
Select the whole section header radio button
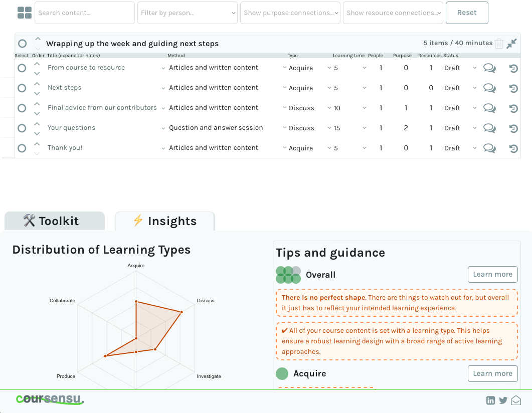22,44
